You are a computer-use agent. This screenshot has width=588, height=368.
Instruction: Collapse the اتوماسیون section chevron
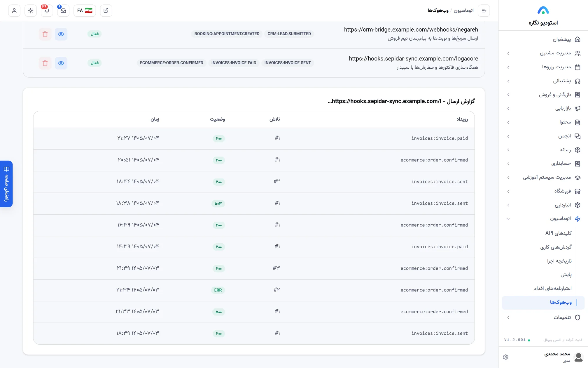click(508, 219)
